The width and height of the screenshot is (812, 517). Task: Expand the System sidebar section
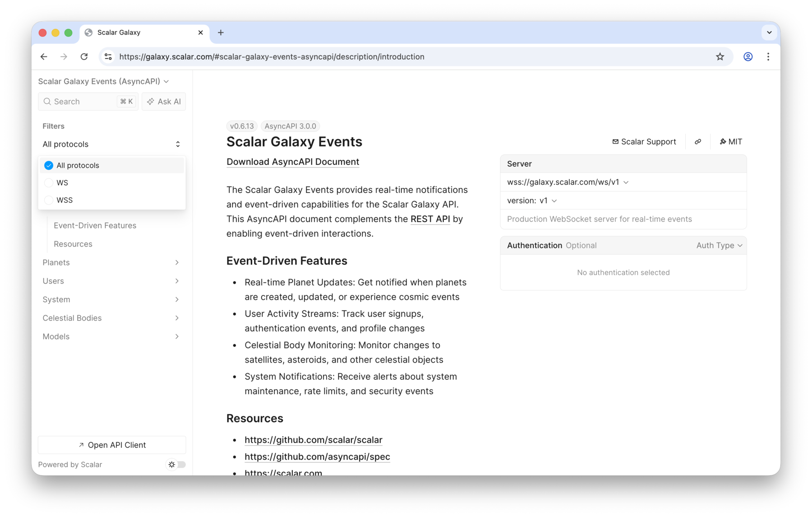coord(112,299)
